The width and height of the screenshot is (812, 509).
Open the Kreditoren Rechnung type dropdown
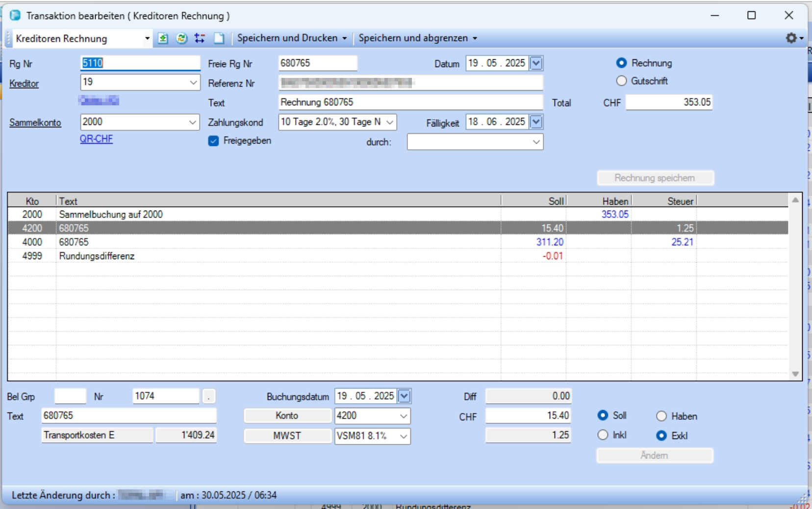(x=147, y=38)
